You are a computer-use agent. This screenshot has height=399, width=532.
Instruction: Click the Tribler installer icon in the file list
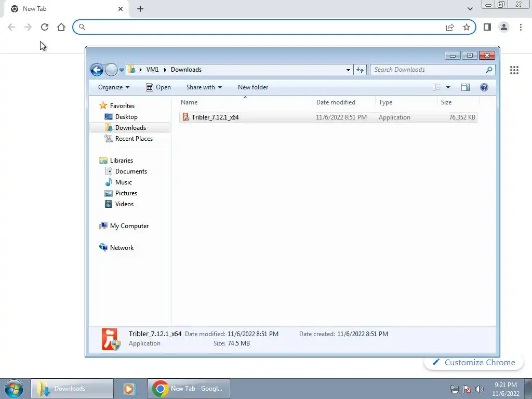(x=185, y=117)
